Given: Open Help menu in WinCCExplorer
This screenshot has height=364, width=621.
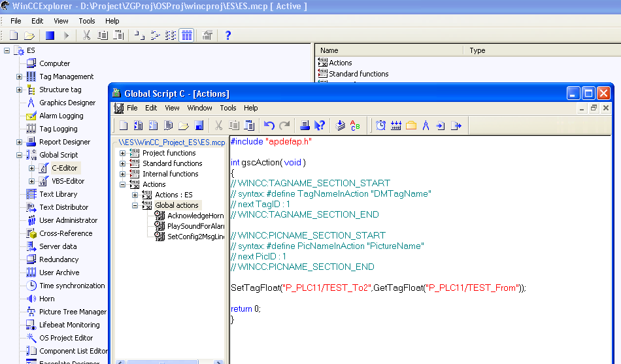Looking at the screenshot, I should 112,21.
